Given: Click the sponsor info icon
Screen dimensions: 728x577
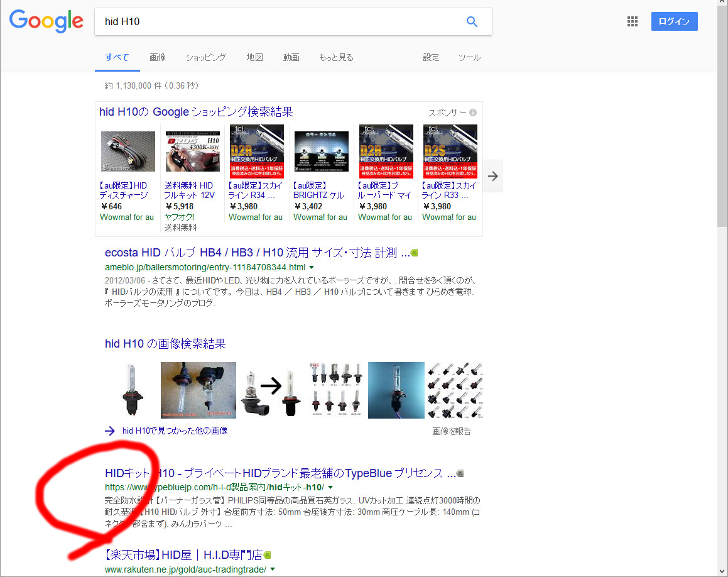Looking at the screenshot, I should point(472,113).
